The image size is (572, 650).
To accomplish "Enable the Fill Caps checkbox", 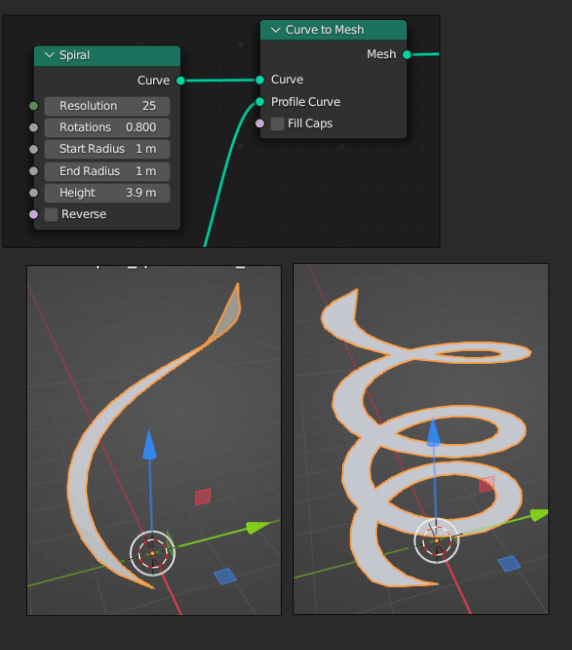I will pos(277,124).
